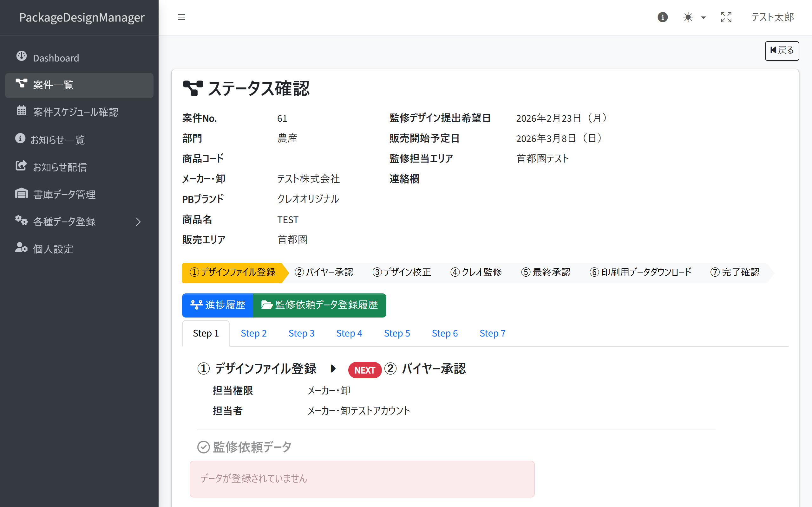Click the お知らせ一覧 info icon
The height and width of the screenshot is (507, 812).
tap(20, 138)
